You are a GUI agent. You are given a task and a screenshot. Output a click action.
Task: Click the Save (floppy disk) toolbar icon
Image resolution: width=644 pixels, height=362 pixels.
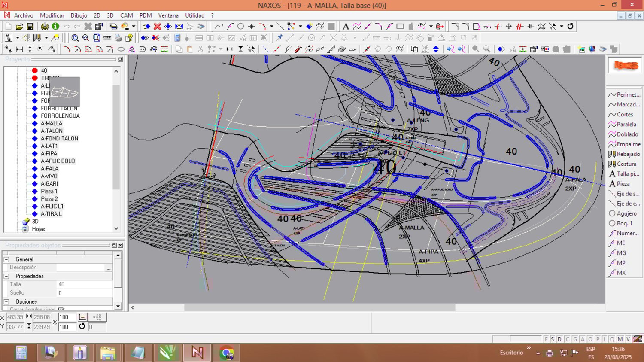tap(30, 27)
